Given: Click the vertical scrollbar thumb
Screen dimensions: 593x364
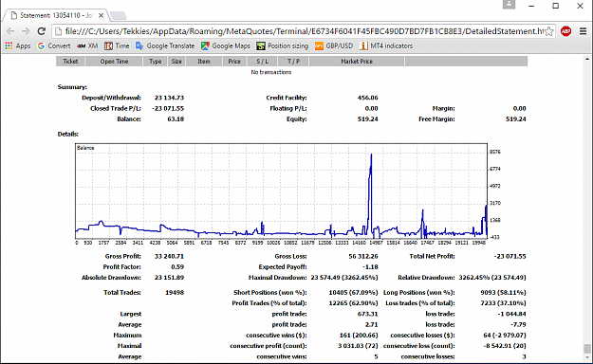Looking at the screenshot, I should point(587,348).
